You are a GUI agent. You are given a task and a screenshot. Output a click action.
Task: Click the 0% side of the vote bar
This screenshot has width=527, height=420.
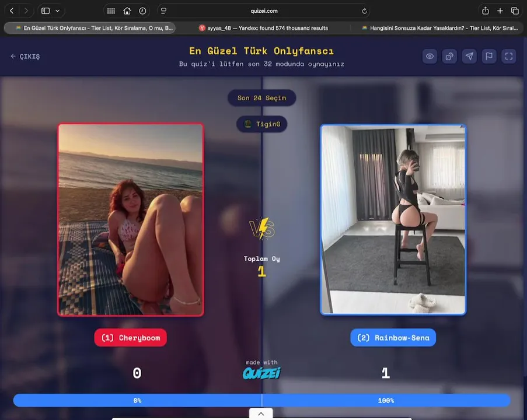tap(137, 401)
